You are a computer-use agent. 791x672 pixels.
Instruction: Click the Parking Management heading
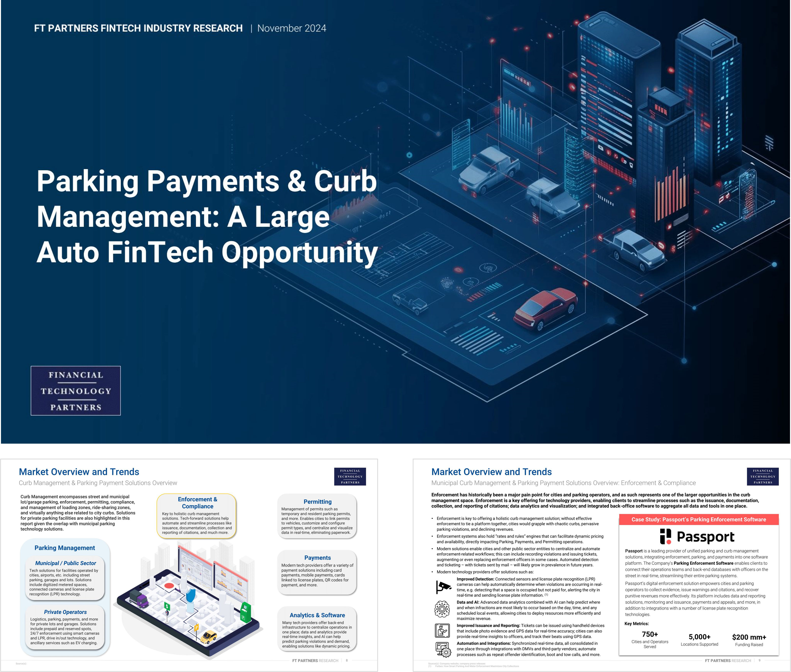coord(65,548)
